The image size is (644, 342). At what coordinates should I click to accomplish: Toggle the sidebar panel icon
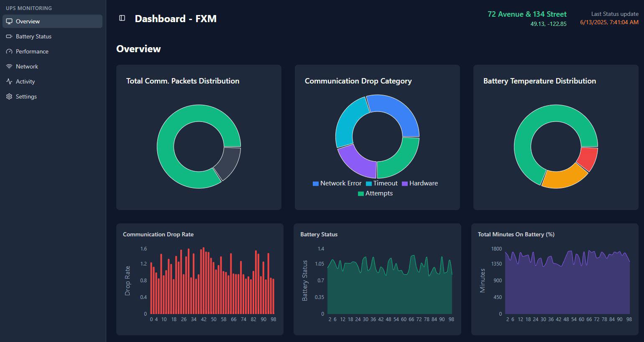(122, 18)
